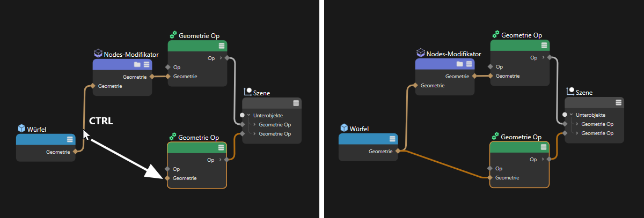Select the Würfel node title in left image
644x218 pixels.
(x=37, y=129)
